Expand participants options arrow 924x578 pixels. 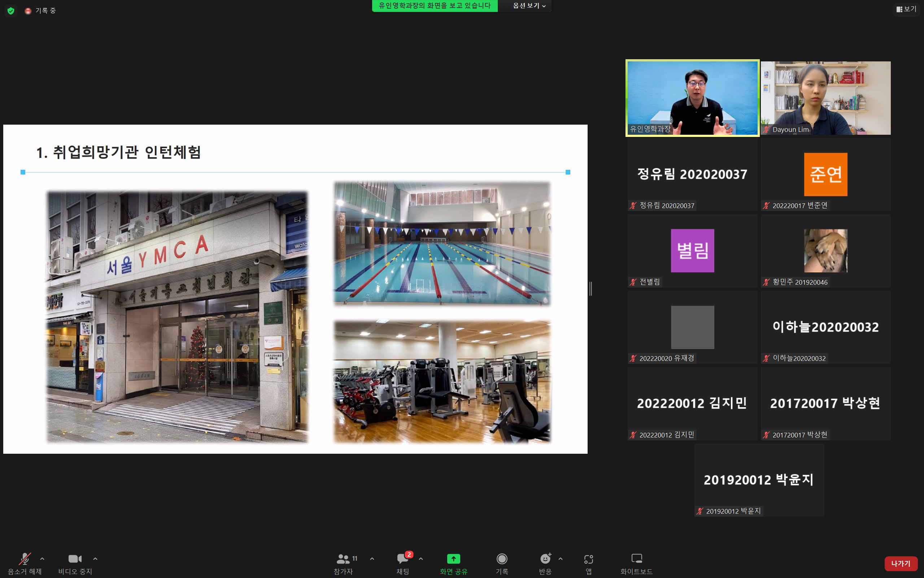tap(372, 559)
